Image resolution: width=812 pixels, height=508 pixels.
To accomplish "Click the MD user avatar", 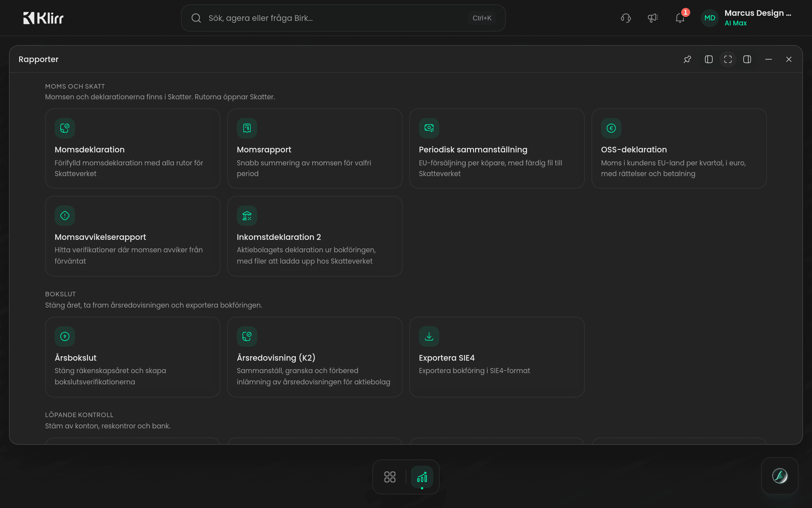I will pyautogui.click(x=710, y=18).
